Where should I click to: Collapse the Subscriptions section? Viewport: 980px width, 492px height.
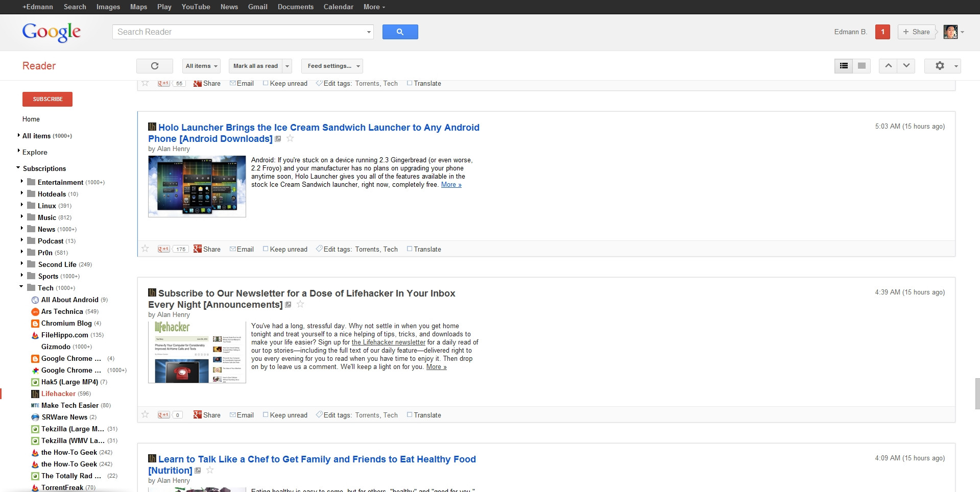click(x=18, y=167)
